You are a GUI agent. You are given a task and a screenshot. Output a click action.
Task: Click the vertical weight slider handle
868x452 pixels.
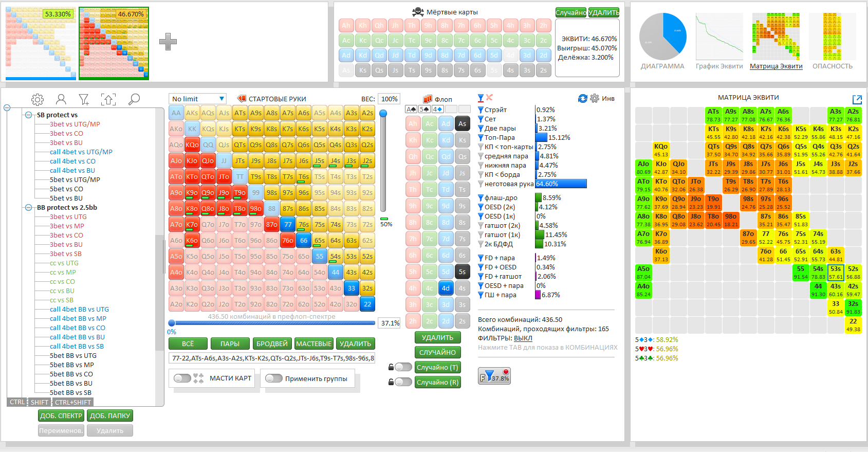[383, 114]
